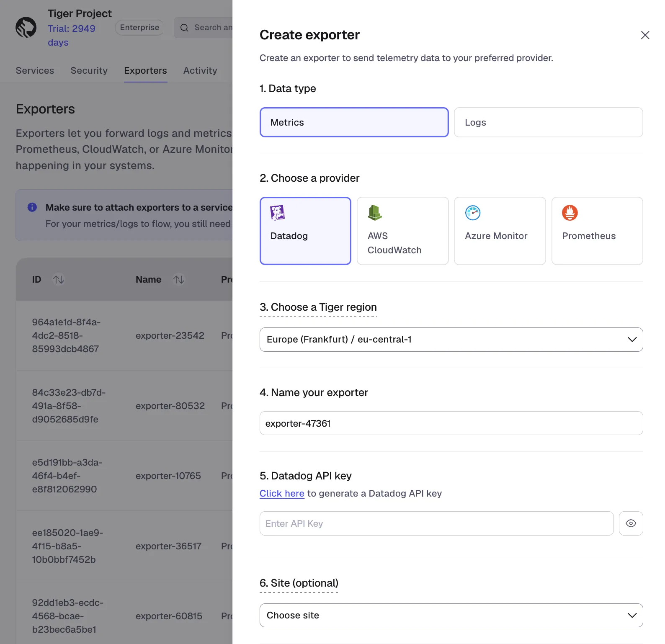665x644 pixels.
Task: Click the Azure Monitor gauge icon
Action: [473, 213]
